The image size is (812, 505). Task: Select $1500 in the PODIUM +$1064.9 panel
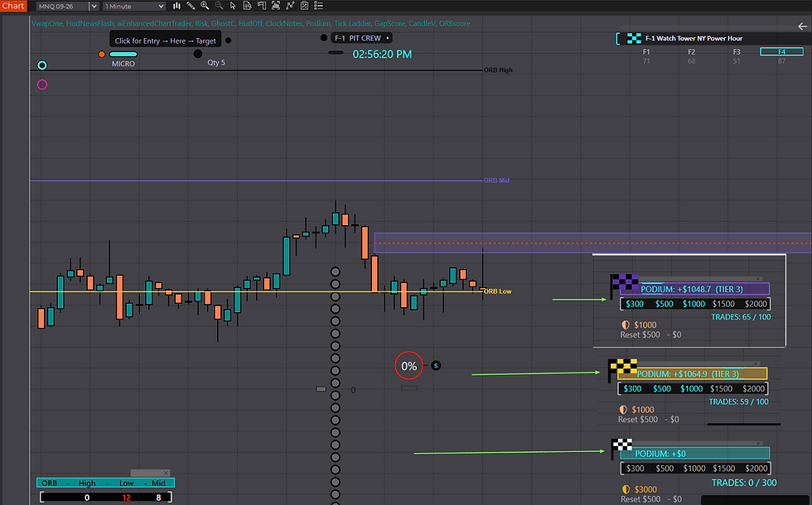[x=721, y=388]
